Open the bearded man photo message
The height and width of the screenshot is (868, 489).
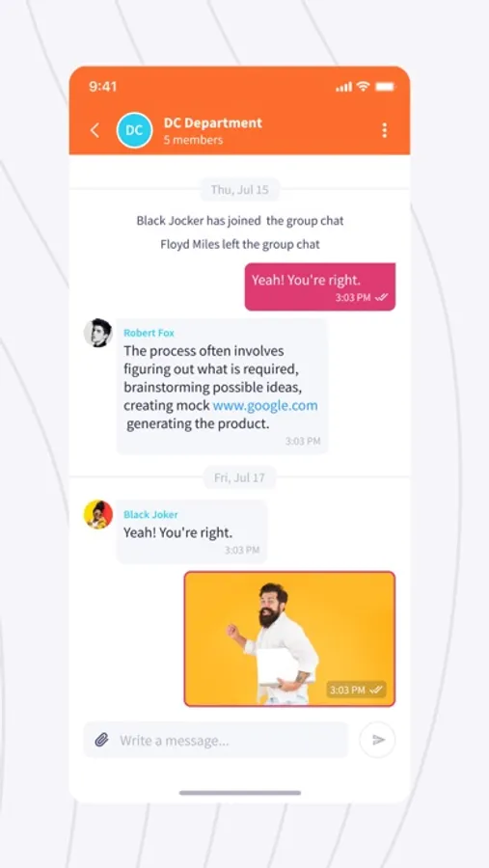(289, 638)
